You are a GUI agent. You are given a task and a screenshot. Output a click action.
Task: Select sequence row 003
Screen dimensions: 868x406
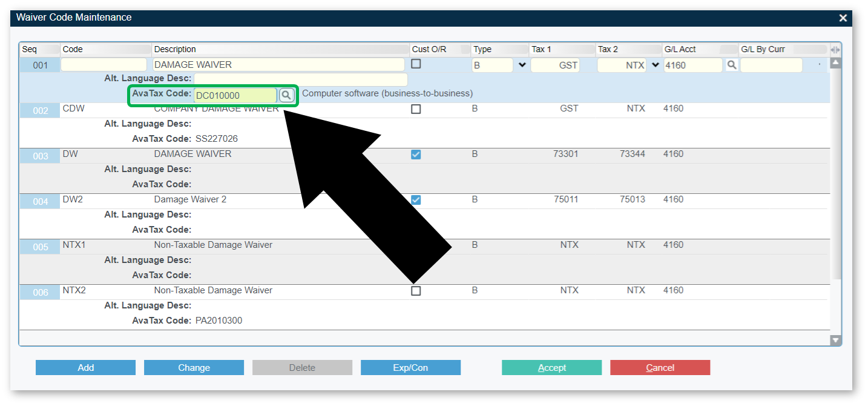[40, 156]
